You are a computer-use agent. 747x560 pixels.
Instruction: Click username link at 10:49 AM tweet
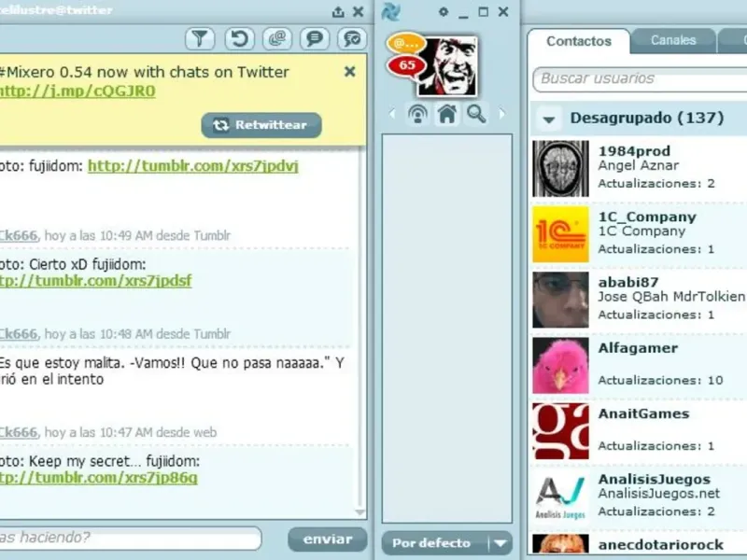19,236
